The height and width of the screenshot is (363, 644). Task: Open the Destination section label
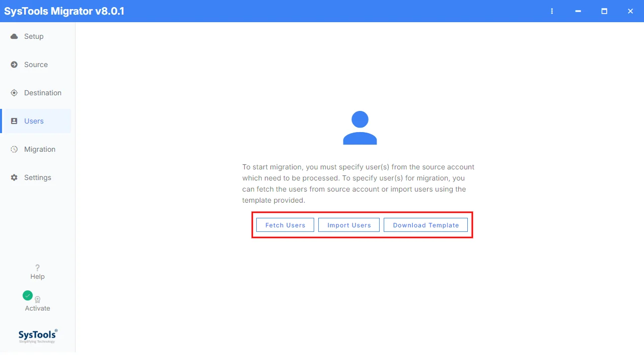click(x=43, y=93)
